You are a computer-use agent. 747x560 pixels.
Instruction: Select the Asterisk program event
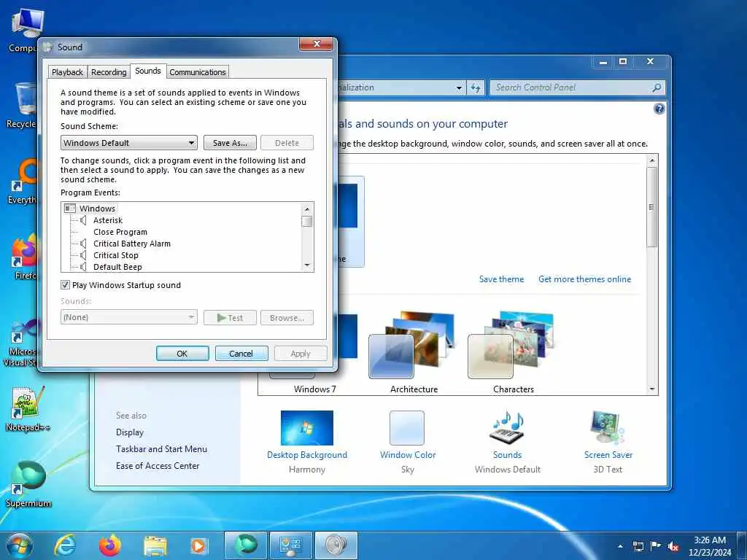(x=108, y=220)
